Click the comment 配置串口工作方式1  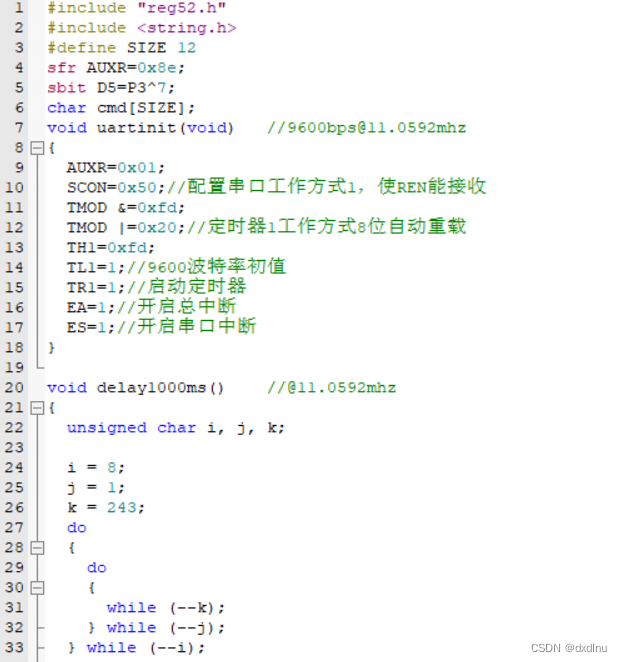point(272,187)
